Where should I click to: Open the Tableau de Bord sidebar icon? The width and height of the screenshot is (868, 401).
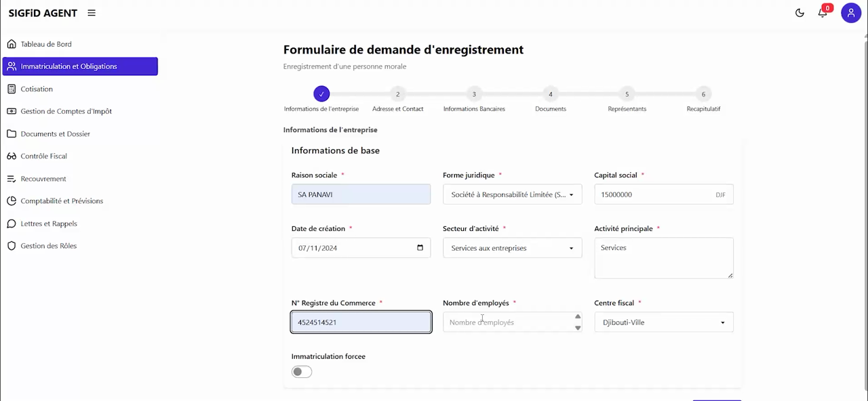click(12, 43)
